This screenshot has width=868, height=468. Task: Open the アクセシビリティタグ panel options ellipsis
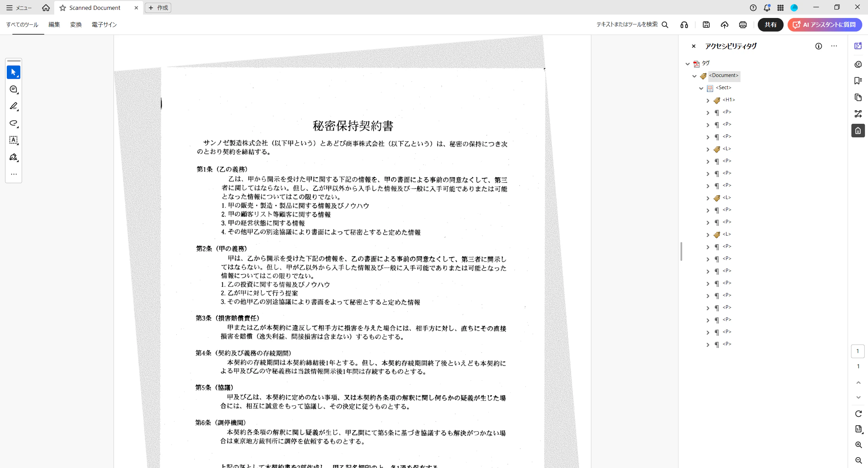(x=834, y=46)
